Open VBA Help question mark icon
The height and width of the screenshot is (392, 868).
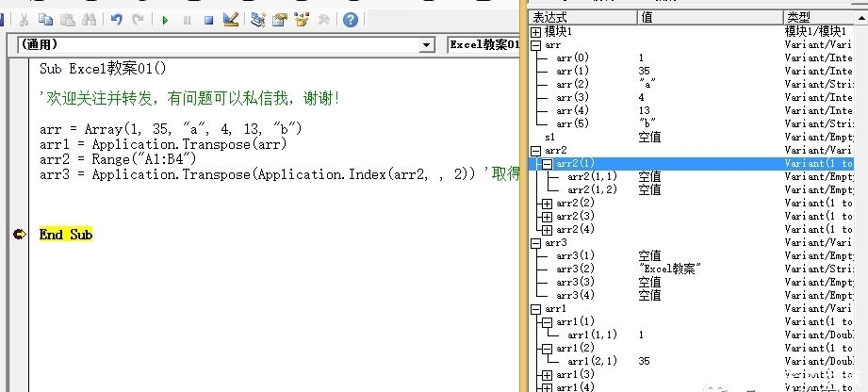(351, 20)
